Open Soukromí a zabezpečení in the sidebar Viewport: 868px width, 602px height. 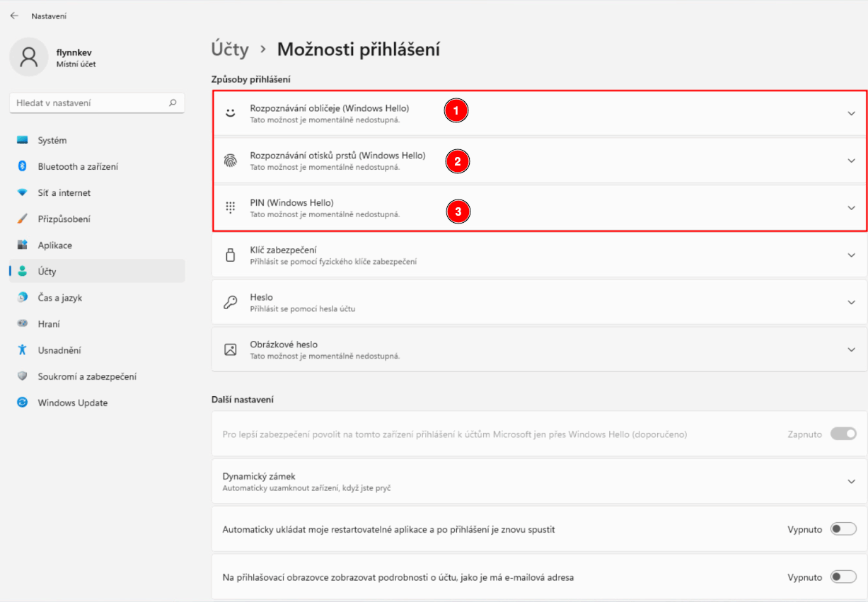coord(87,376)
